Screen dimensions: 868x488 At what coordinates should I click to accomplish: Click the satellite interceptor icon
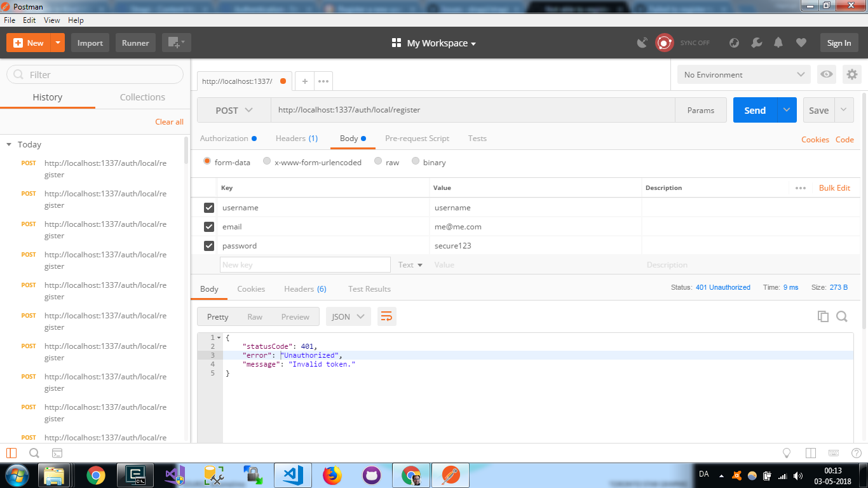(x=642, y=43)
